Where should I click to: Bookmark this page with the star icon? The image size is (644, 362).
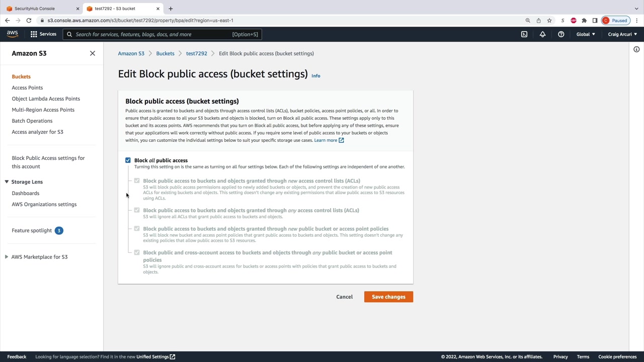[549, 21]
